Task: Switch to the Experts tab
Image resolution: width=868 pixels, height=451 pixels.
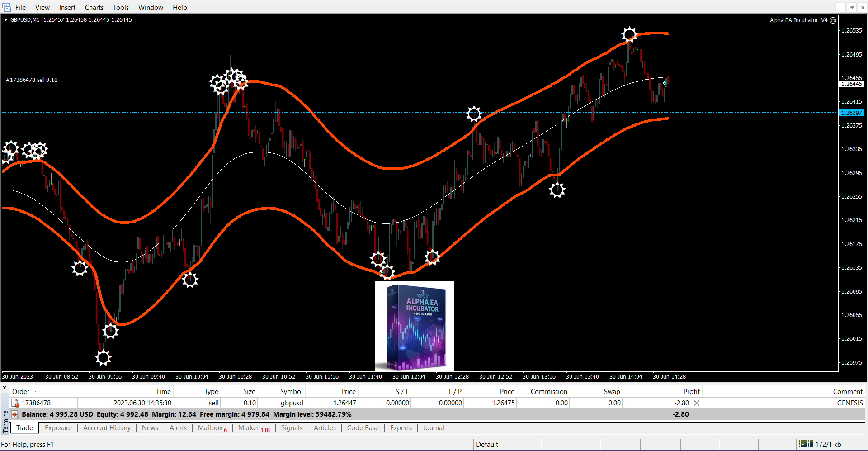Action: pyautogui.click(x=401, y=428)
